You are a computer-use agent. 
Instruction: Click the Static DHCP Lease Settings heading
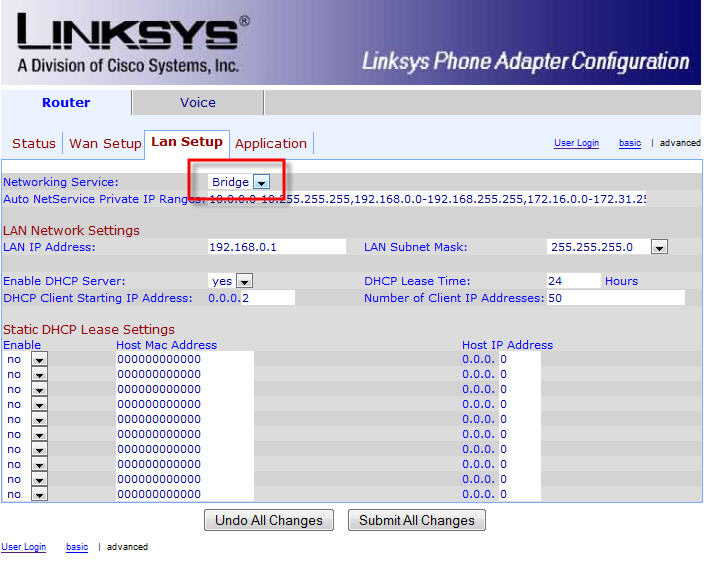point(88,330)
